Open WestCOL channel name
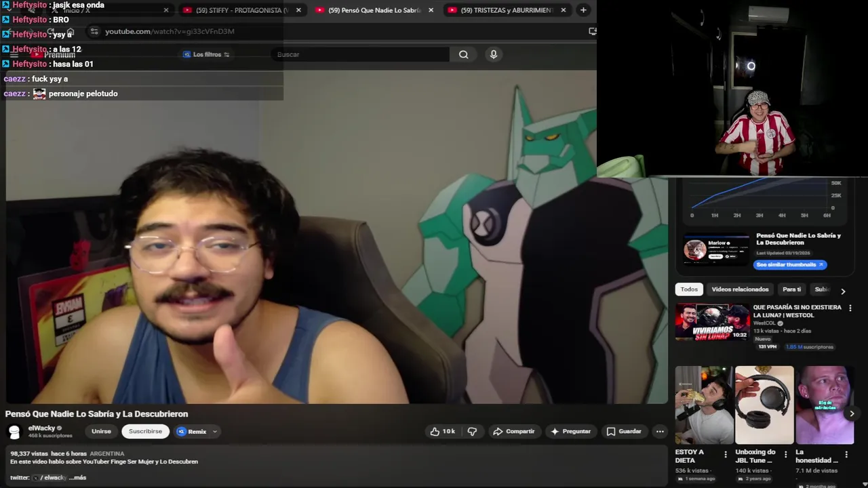Image resolution: width=868 pixels, height=488 pixels. click(764, 323)
